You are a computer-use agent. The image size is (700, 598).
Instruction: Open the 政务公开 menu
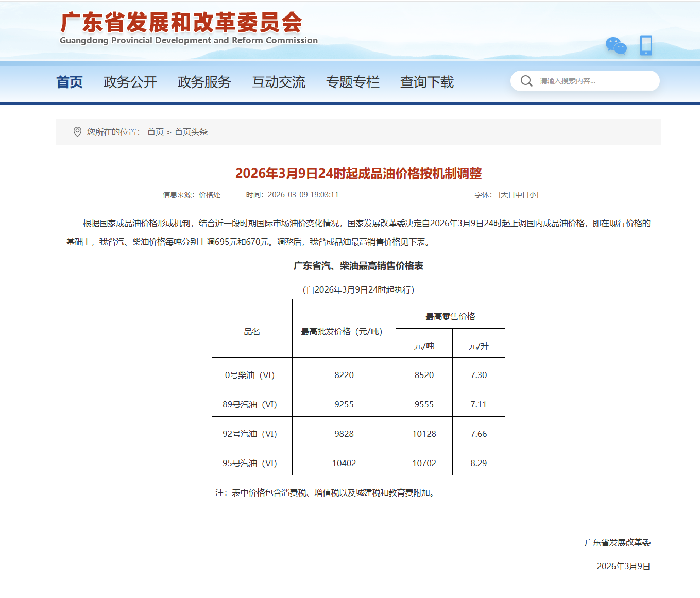click(130, 82)
